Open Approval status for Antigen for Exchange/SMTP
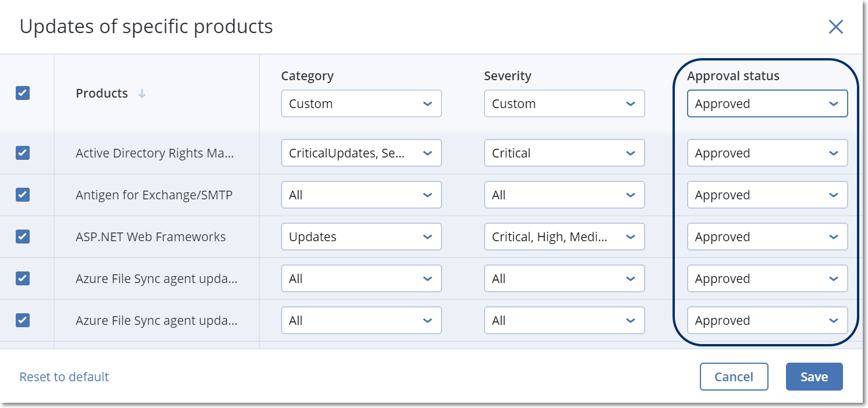 click(767, 195)
